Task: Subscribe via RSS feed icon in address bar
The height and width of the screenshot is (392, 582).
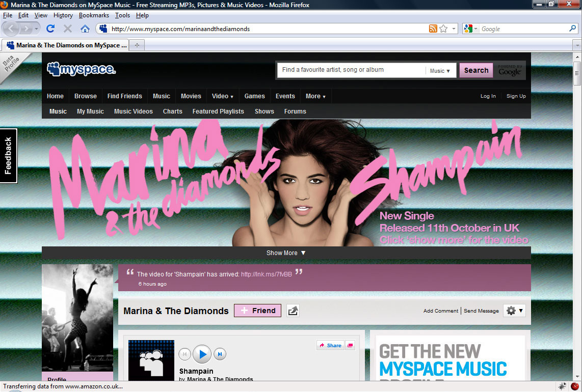Action: (x=433, y=29)
